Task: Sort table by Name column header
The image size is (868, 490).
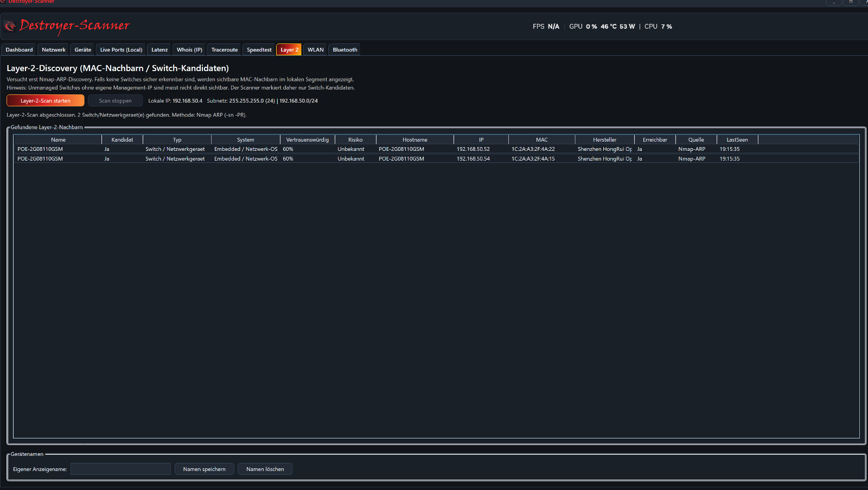Action: coord(58,139)
